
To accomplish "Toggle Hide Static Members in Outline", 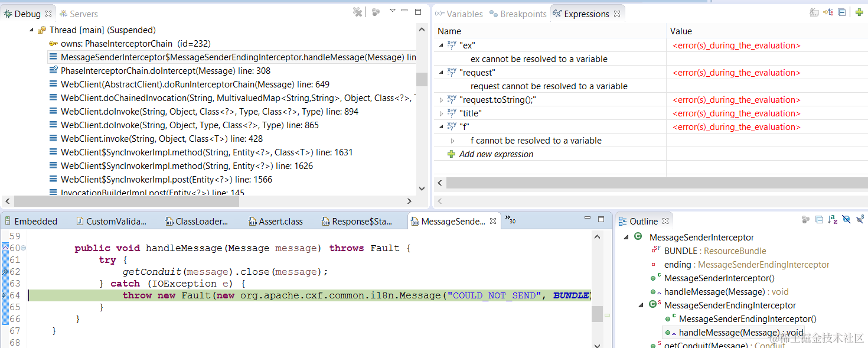I will click(x=860, y=220).
